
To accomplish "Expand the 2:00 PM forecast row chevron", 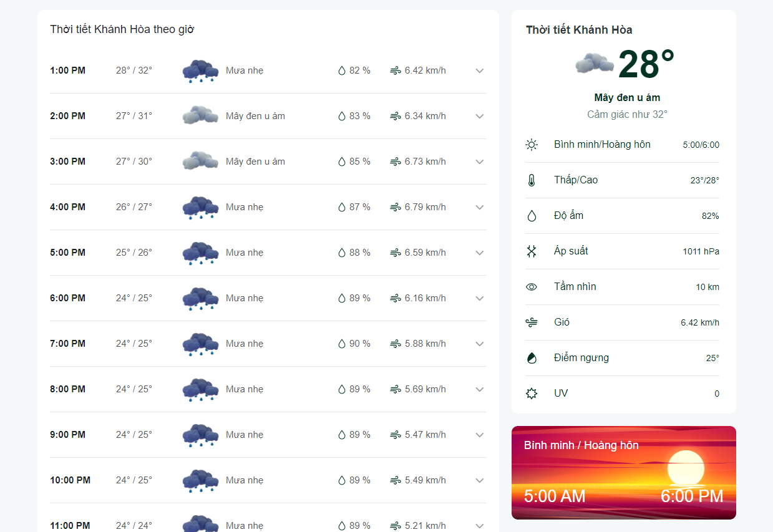I will pyautogui.click(x=480, y=116).
